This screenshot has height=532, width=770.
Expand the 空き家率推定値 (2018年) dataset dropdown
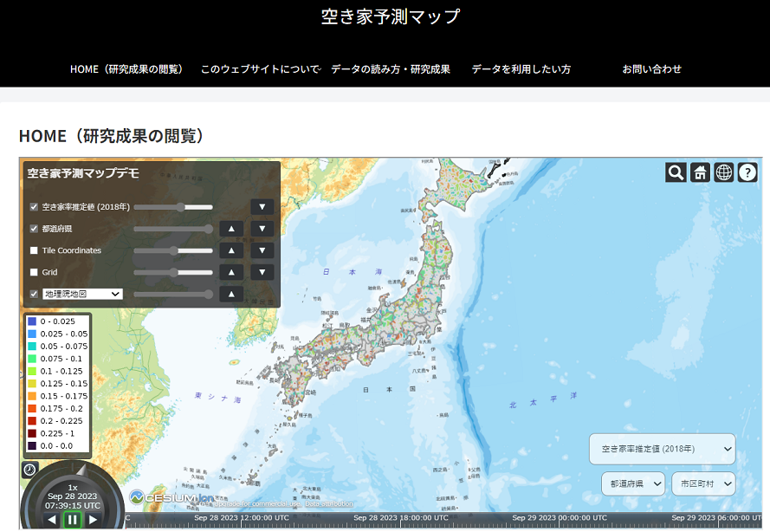[662, 449]
